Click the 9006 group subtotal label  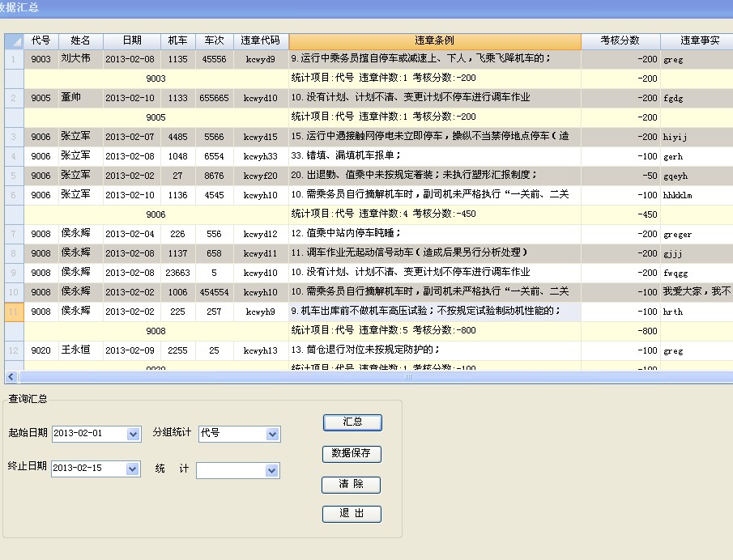click(156, 214)
